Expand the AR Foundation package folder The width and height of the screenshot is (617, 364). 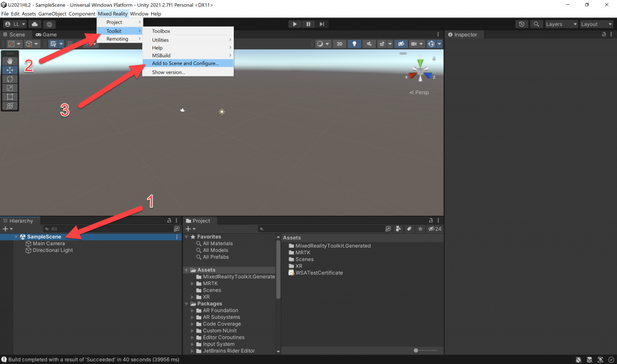tap(192, 310)
